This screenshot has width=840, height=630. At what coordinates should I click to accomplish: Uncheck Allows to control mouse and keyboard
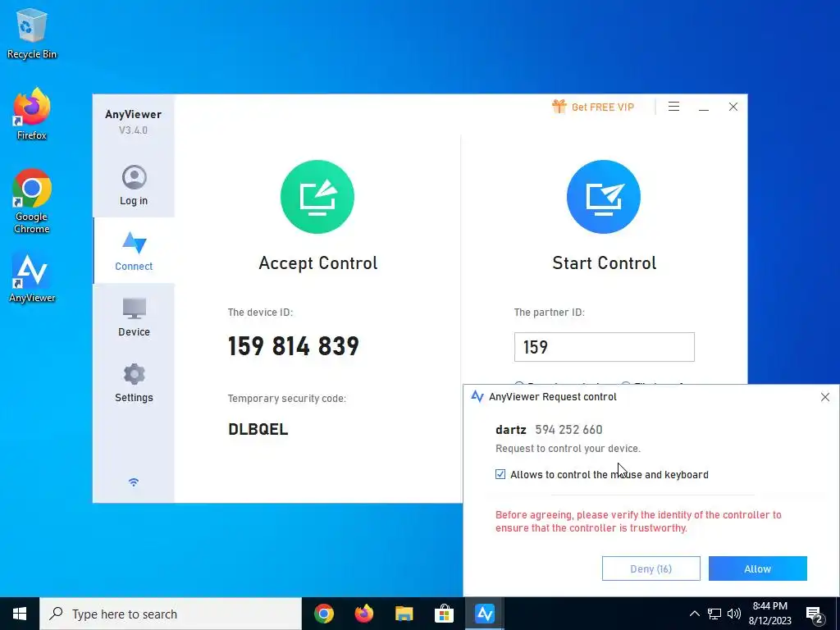(500, 474)
